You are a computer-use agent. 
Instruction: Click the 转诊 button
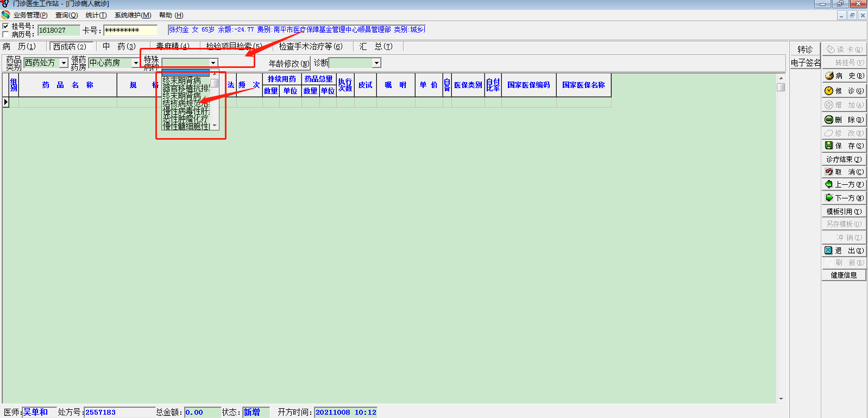click(x=805, y=49)
